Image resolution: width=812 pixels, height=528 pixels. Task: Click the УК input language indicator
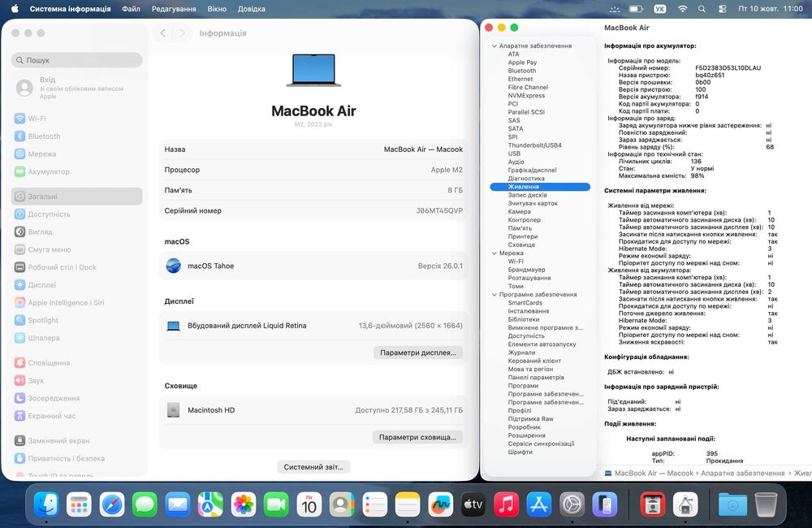659,9
